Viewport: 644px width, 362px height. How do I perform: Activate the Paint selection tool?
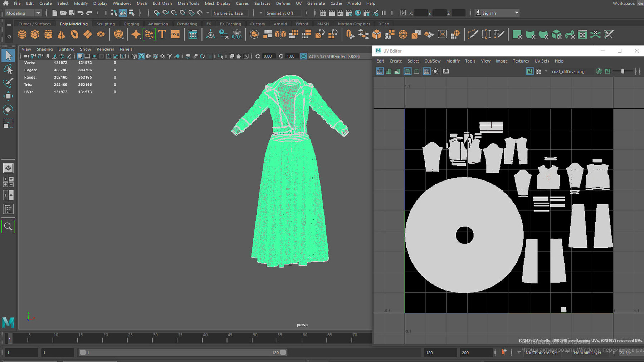8,83
